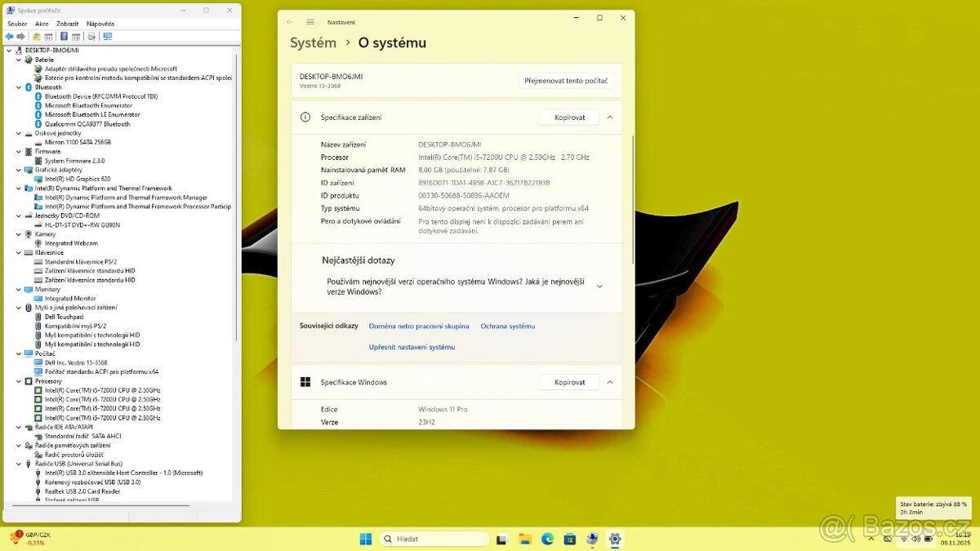Launch Microsoft Edge from the taskbar

pyautogui.click(x=547, y=539)
